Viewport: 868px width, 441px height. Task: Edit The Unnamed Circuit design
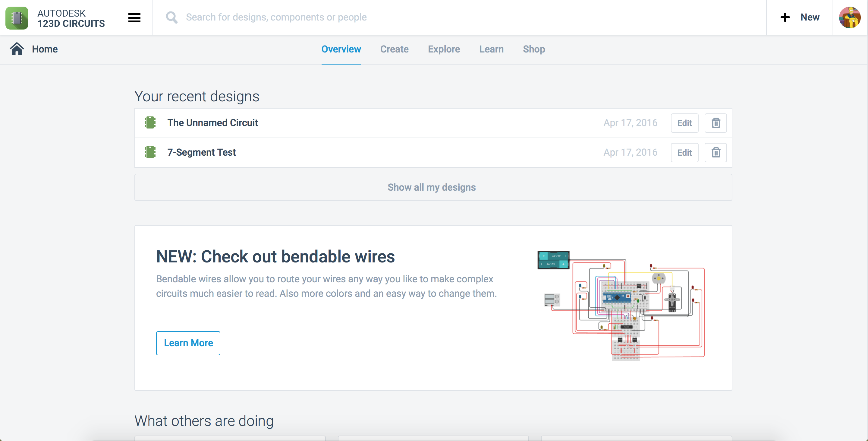684,123
